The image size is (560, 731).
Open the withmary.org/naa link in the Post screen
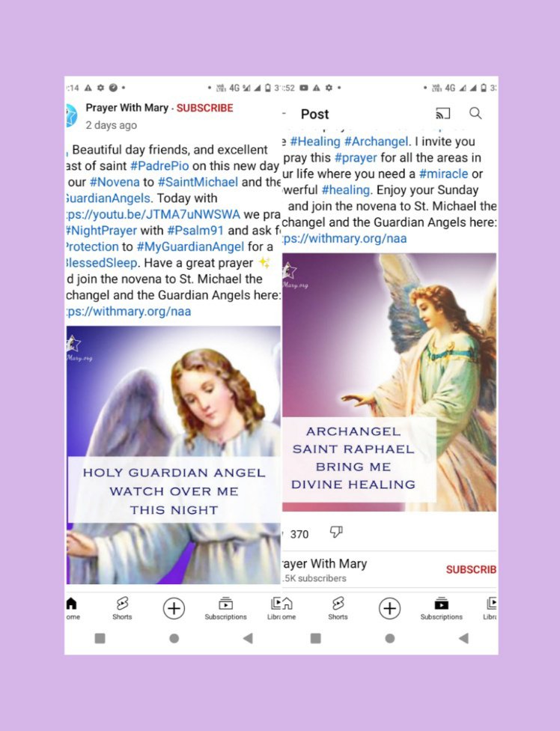[344, 239]
